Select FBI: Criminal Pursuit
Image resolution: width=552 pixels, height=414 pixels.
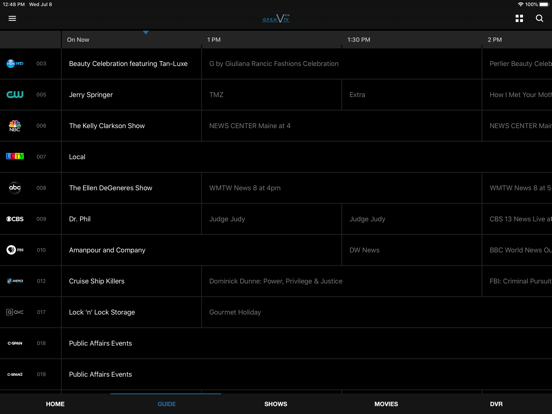[517, 281]
